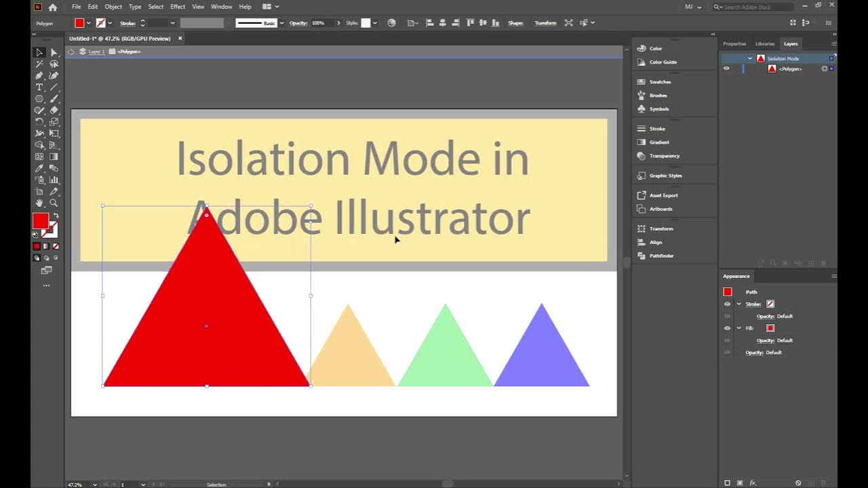Viewport: 868px width, 488px height.
Task: Select the Direct Selection tool
Action: (54, 52)
